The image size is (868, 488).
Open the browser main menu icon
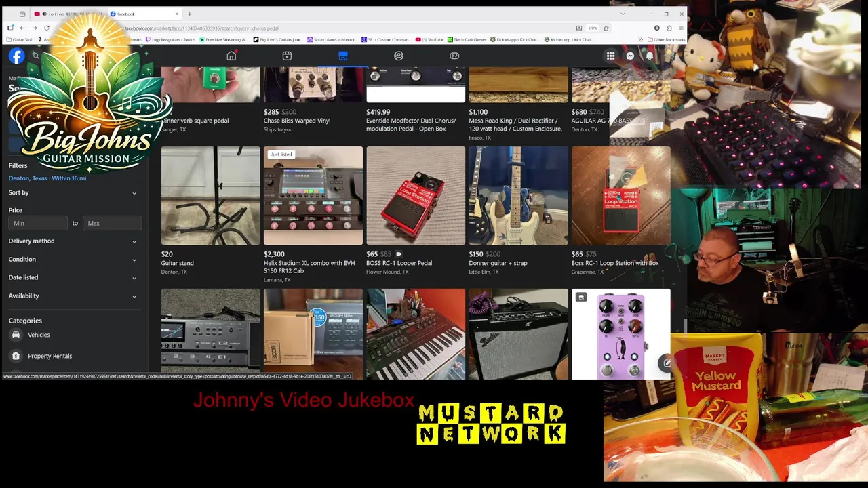pos(681,28)
